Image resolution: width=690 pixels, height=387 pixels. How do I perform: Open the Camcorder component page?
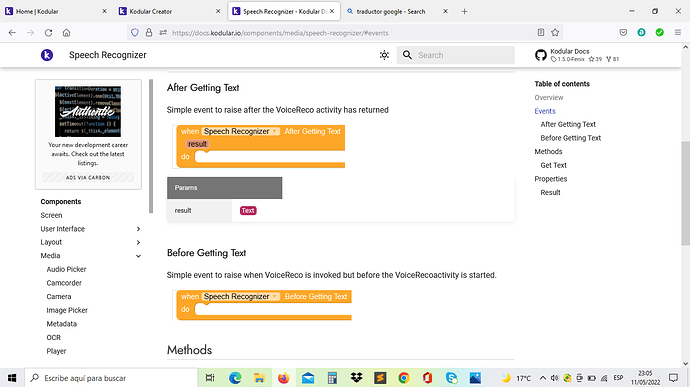64,283
